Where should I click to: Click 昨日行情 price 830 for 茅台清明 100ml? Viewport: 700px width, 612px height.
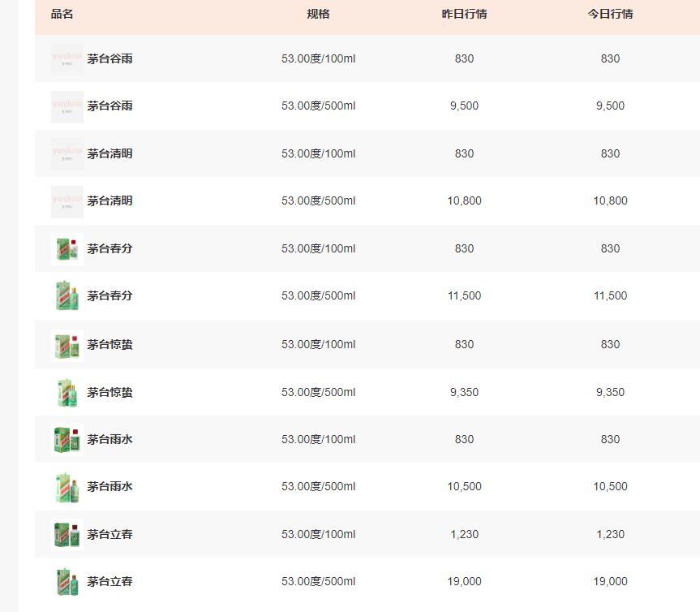[x=464, y=153]
